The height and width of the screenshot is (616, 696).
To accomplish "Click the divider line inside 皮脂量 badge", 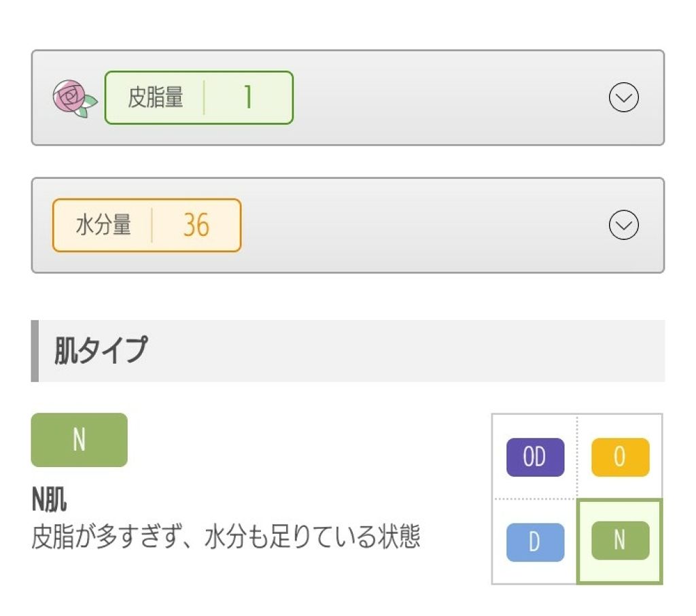I will coord(204,98).
